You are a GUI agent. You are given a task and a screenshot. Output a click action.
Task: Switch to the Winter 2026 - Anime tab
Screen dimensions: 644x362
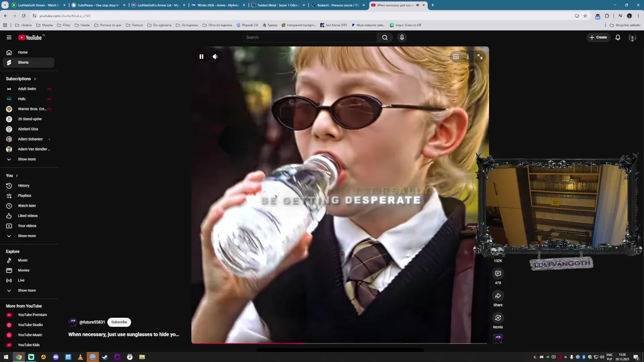coord(218,5)
